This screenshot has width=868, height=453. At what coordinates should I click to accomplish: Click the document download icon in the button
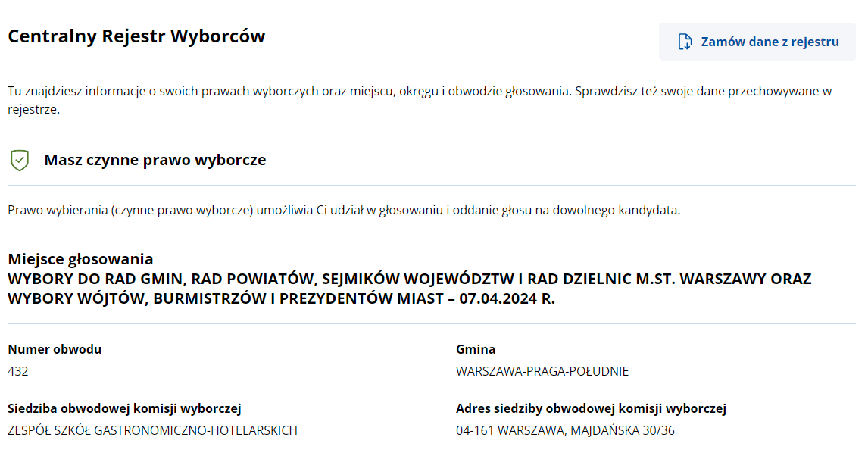point(685,42)
